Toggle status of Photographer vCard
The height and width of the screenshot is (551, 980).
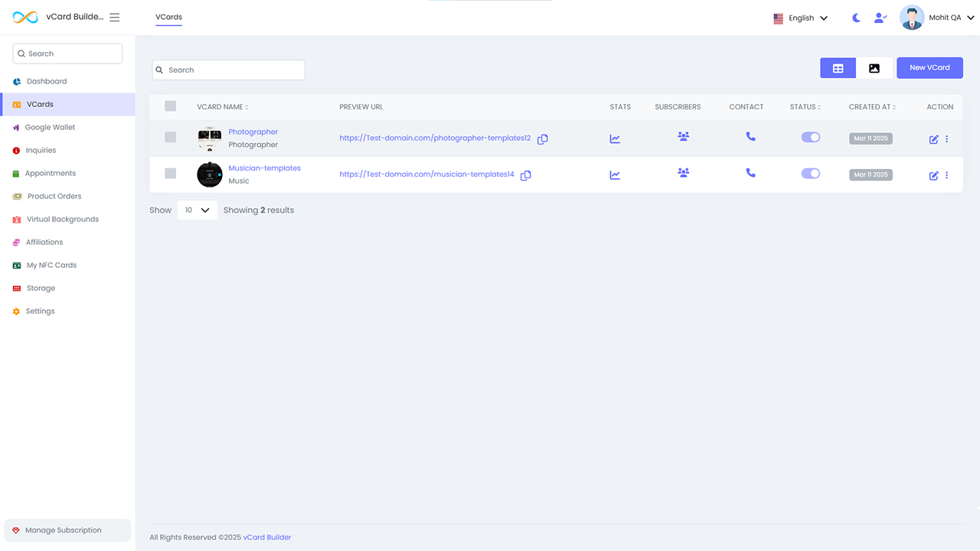click(810, 137)
